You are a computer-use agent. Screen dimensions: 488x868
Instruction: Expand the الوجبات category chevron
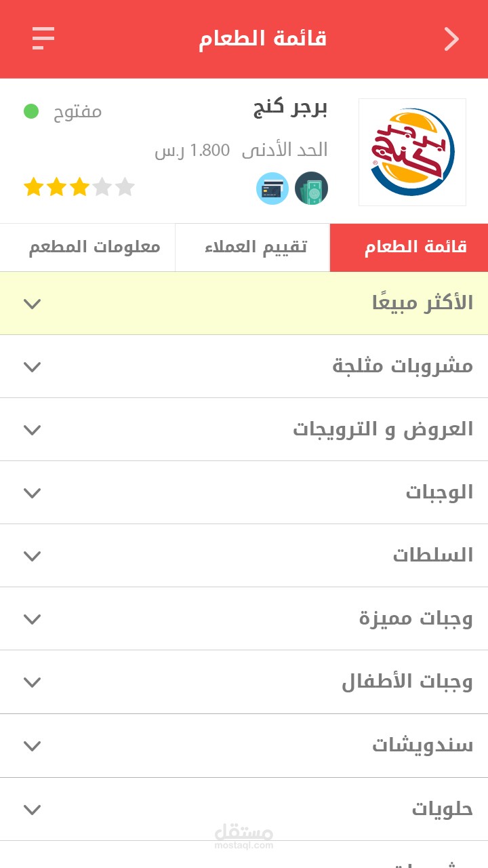click(x=32, y=493)
